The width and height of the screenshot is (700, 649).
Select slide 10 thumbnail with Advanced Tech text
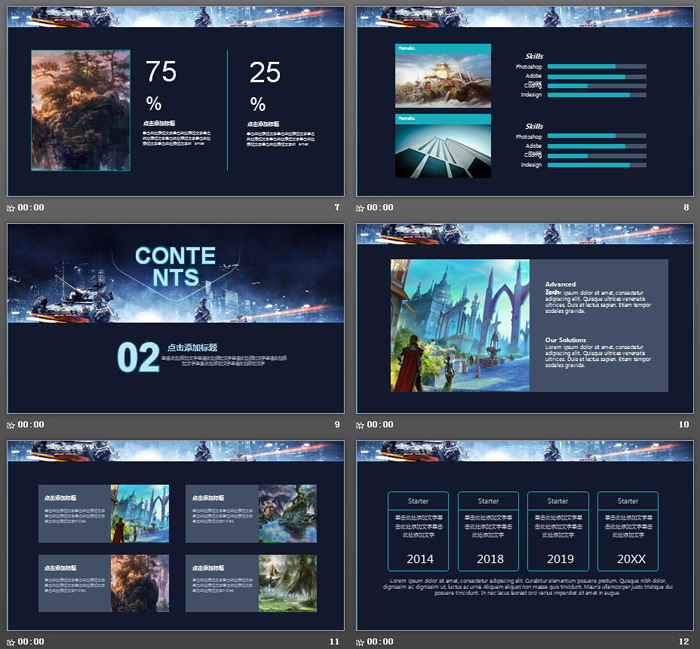525,318
